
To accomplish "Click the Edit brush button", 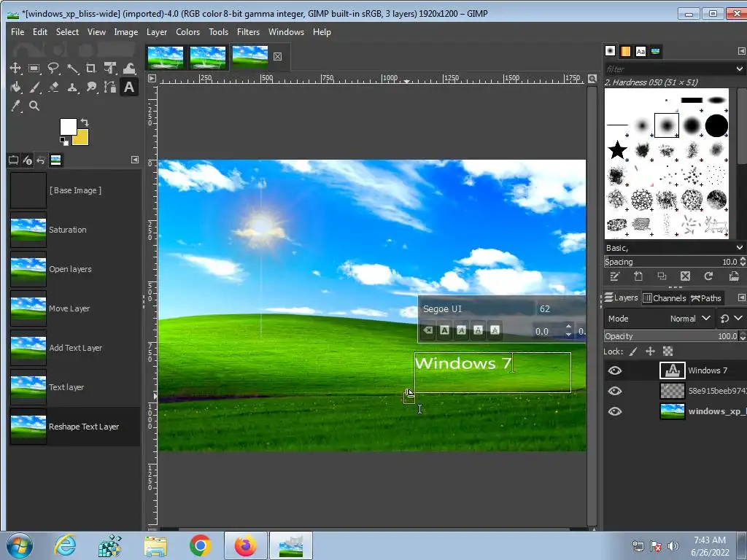I will tap(614, 276).
